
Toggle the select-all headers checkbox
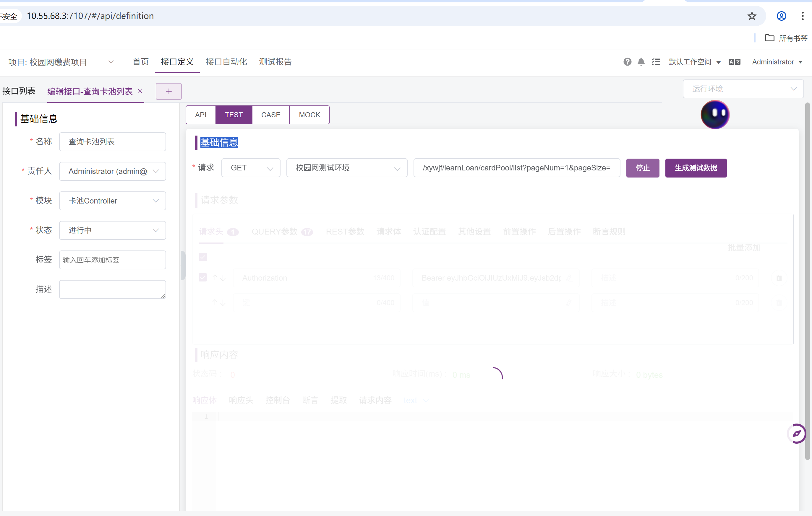[x=203, y=257]
